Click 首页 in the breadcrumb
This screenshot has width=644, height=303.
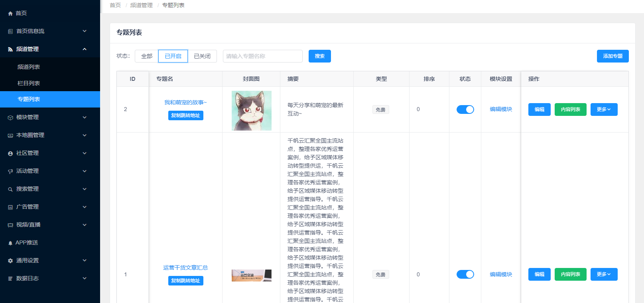tap(115, 5)
